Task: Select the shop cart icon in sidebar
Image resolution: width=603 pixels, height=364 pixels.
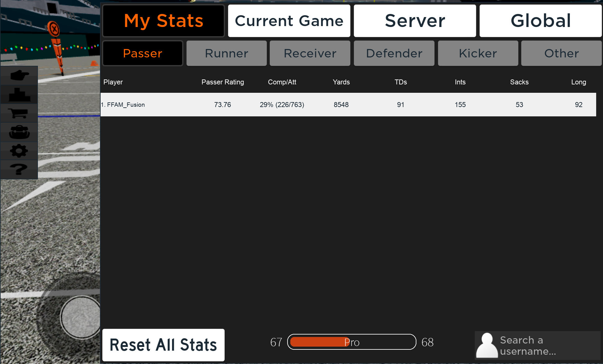Action: coord(19,113)
